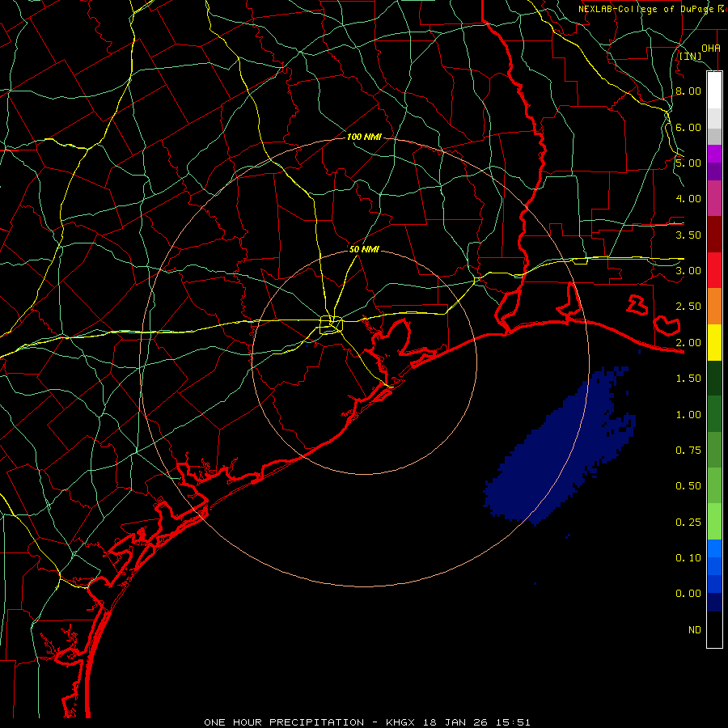The image size is (728, 728).
Task: Select the ND legend label
Action: pos(695,630)
